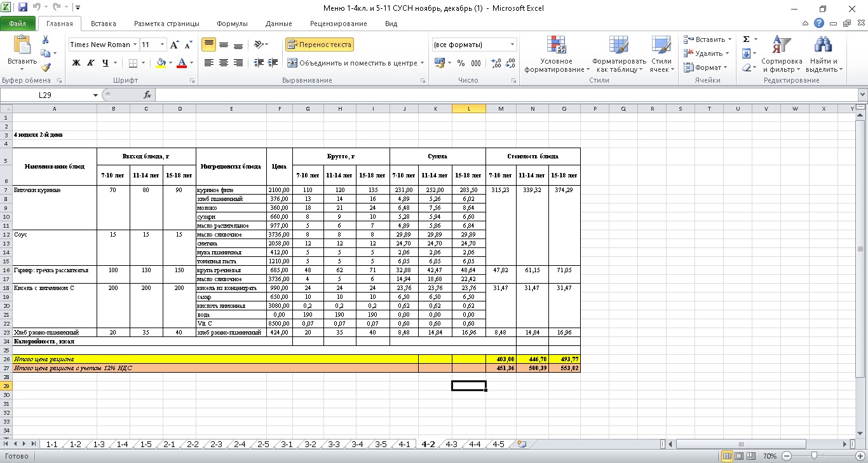Open the Формулы ribbon tab
The height and width of the screenshot is (463, 868).
click(232, 24)
